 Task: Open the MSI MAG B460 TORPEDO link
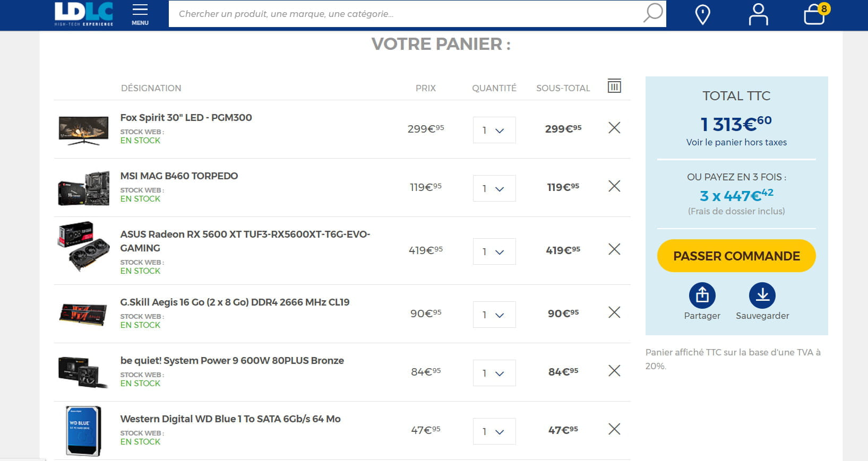tap(179, 176)
